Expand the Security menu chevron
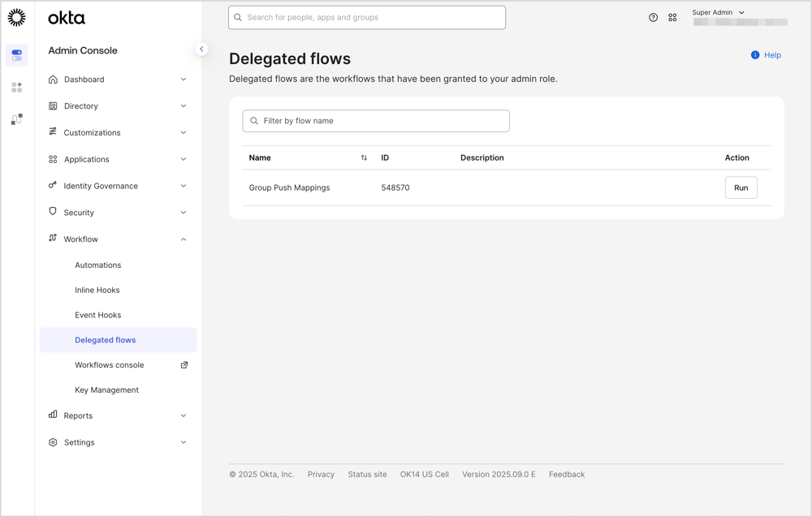 tap(184, 212)
